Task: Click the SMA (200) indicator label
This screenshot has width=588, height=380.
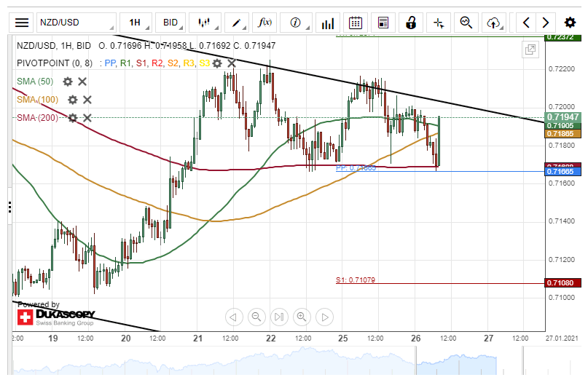Action: click(x=37, y=118)
